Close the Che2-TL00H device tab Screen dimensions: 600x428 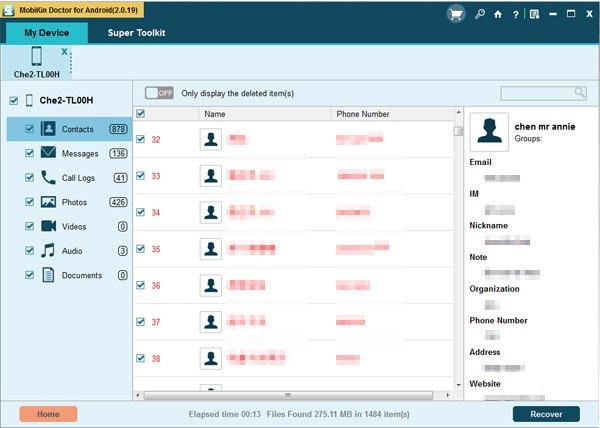coord(64,51)
